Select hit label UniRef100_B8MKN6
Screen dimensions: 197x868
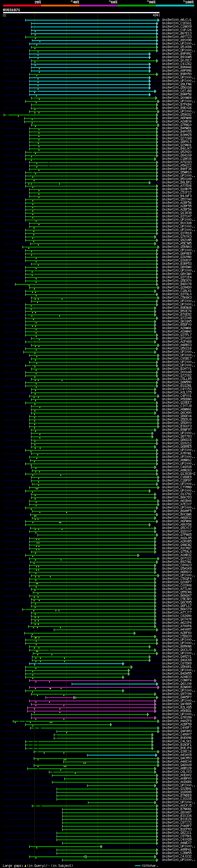coord(176,646)
